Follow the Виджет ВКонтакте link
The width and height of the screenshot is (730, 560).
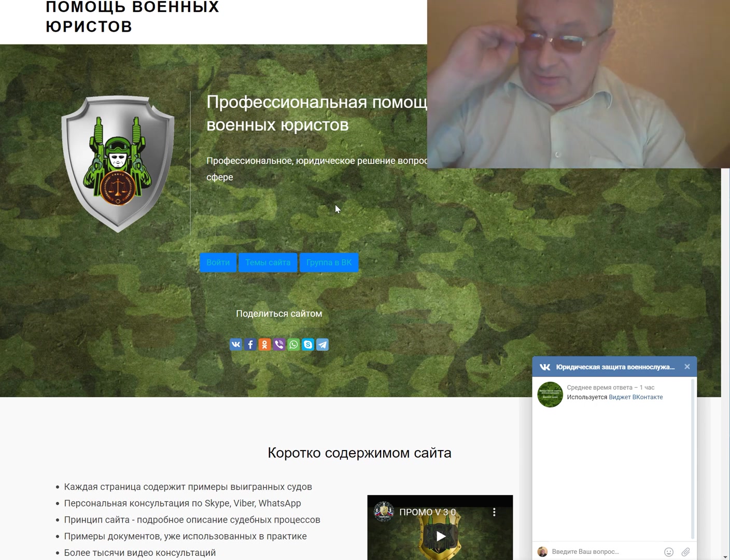(636, 397)
